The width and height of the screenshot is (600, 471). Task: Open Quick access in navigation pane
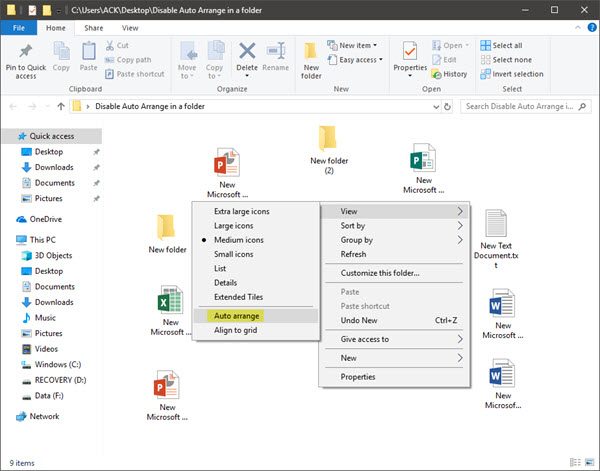tap(52, 136)
